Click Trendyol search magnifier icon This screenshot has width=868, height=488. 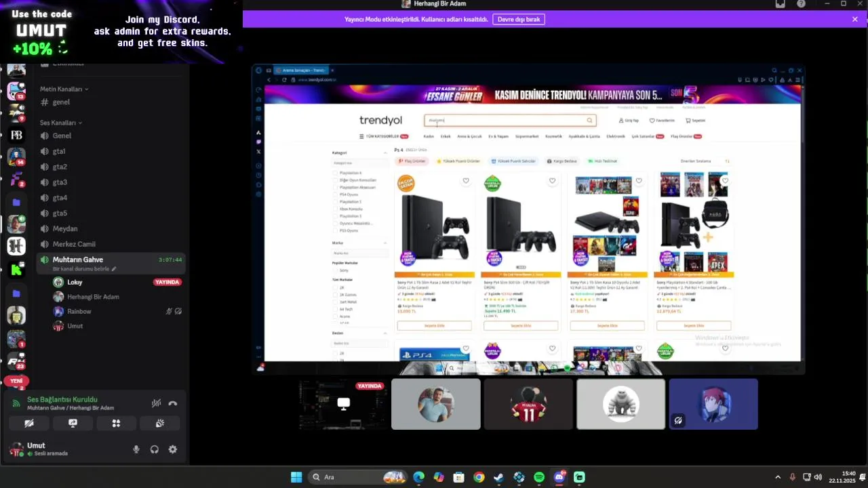click(x=590, y=121)
